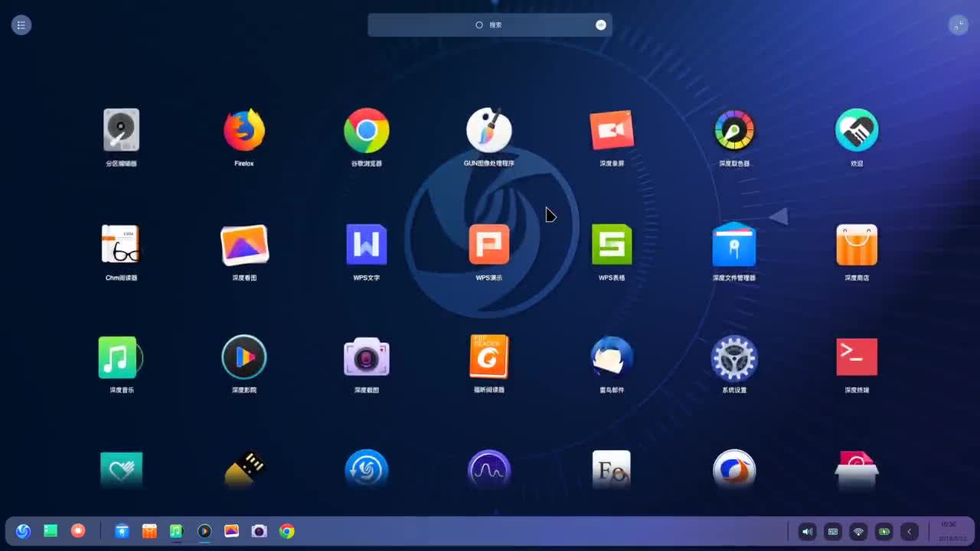This screenshot has height=551, width=980.
Task: Open the camera screenshot dock icon
Action: pos(260,530)
